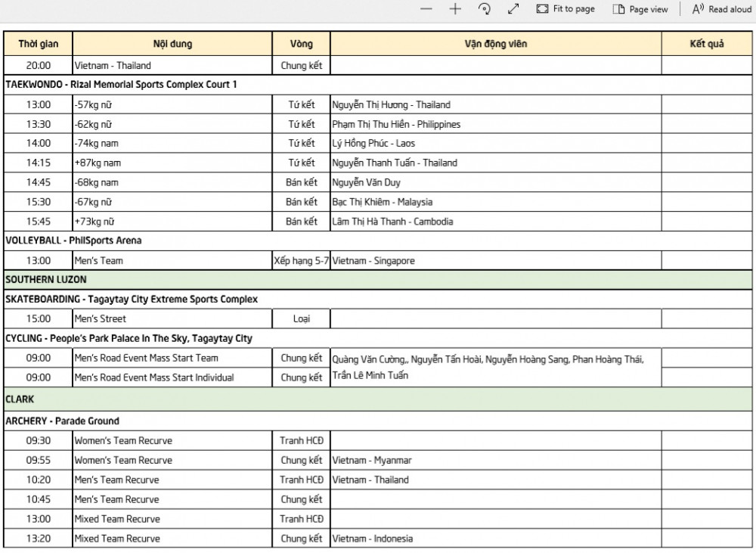Zoom in with the plus icon
756x553 pixels.
pyautogui.click(x=455, y=9)
